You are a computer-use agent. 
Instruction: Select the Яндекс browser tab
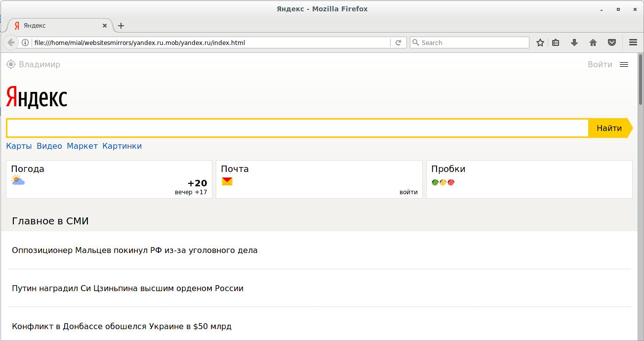[x=57, y=26]
